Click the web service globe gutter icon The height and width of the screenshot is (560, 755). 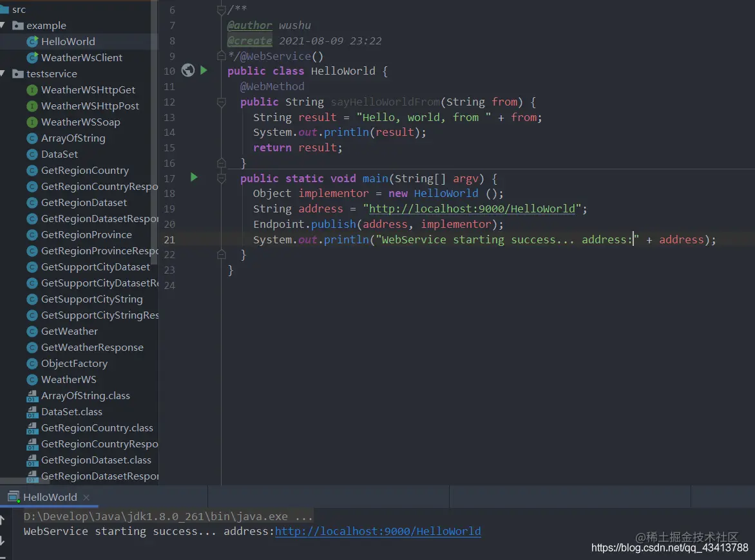[188, 70]
